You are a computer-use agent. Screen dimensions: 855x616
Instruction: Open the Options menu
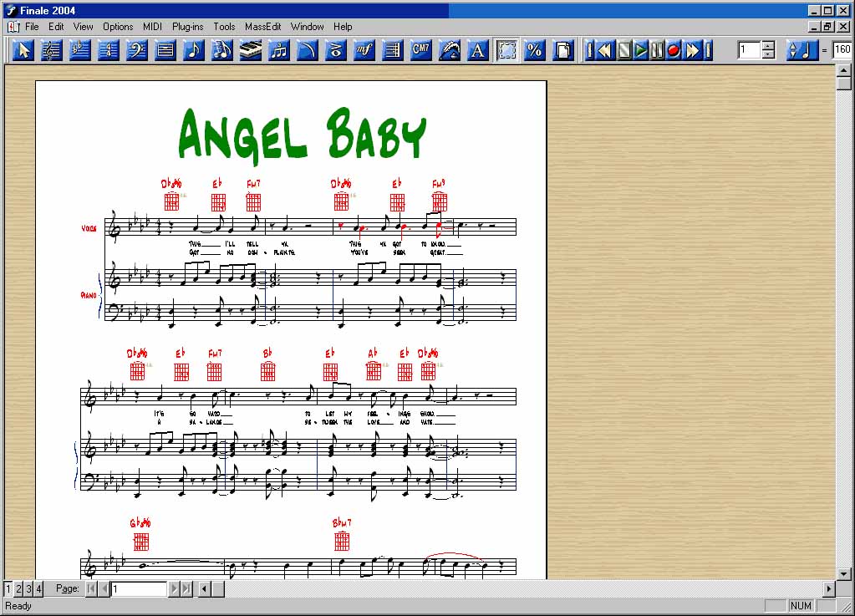[x=118, y=26]
